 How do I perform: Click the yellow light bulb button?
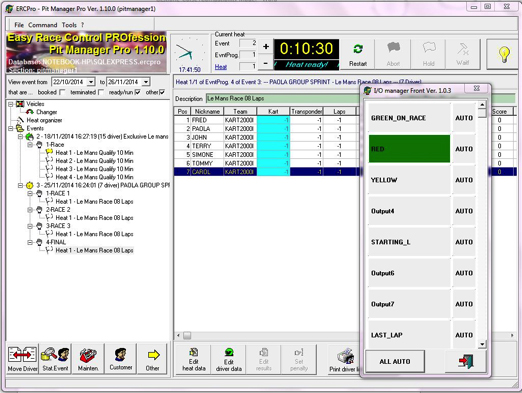point(503,54)
